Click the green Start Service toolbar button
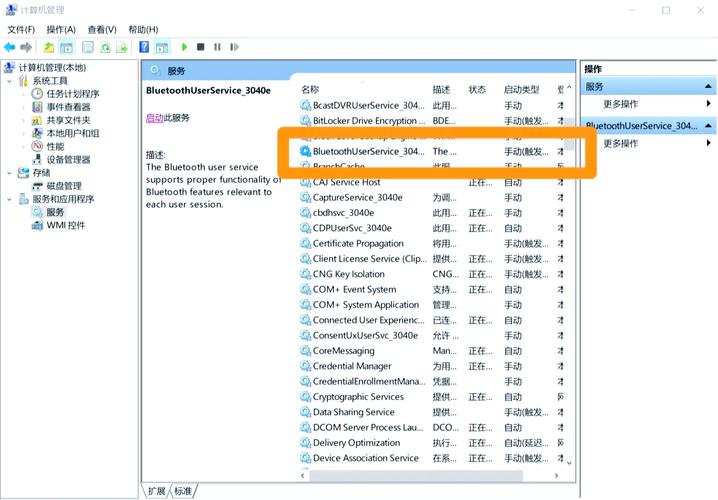 coord(184,47)
